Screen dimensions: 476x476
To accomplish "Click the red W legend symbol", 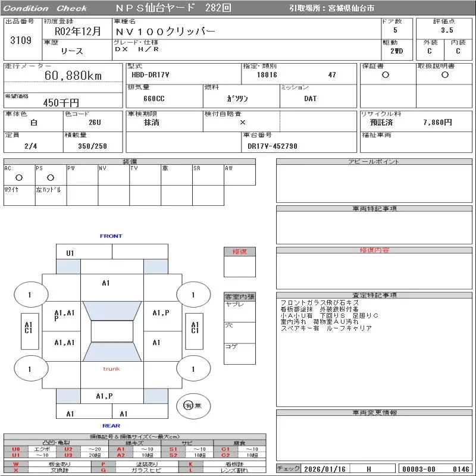I will [x=16, y=464].
